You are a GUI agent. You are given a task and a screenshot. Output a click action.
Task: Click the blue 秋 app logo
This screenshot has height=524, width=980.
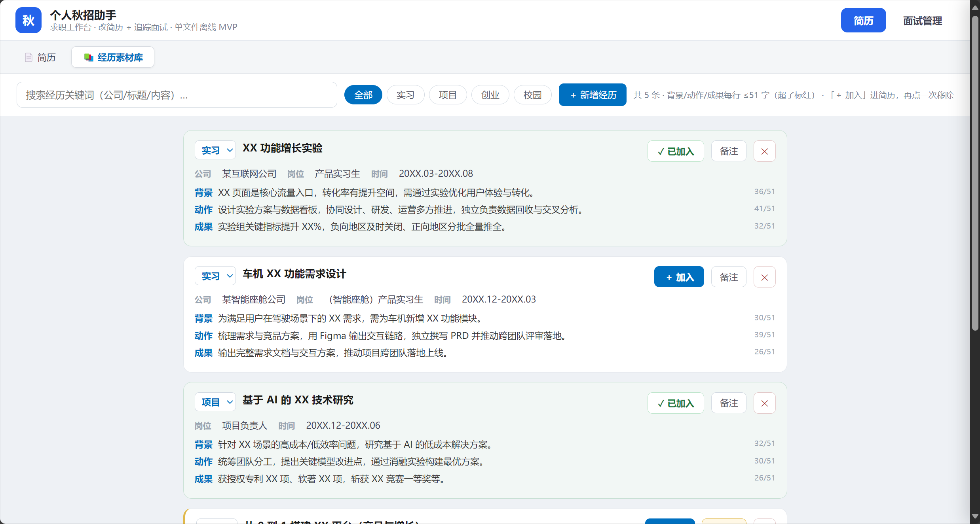28,20
